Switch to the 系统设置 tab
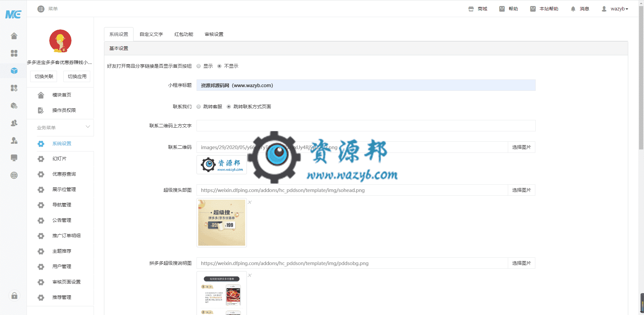Image resolution: width=644 pixels, height=315 pixels. pyautogui.click(x=119, y=34)
